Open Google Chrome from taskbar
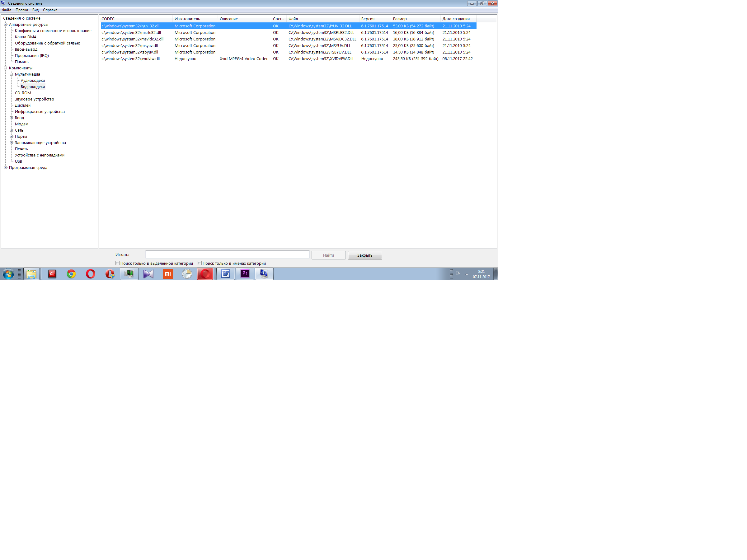The image size is (747, 560). 71,274
